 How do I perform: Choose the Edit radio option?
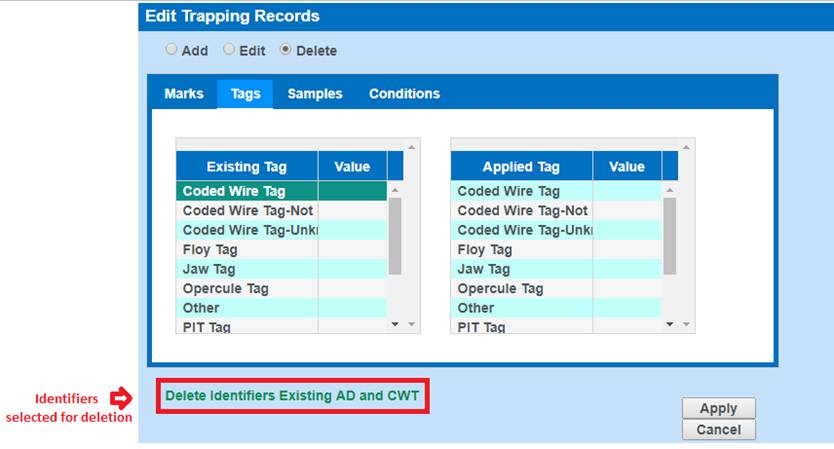[x=229, y=49]
